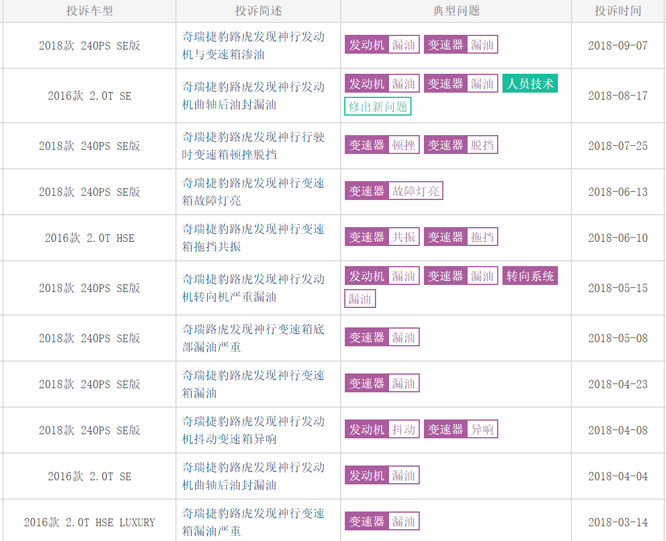Select 2018款 240PS SE版 in 2018-09-07 row
This screenshot has width=666, height=541.
point(89,45)
